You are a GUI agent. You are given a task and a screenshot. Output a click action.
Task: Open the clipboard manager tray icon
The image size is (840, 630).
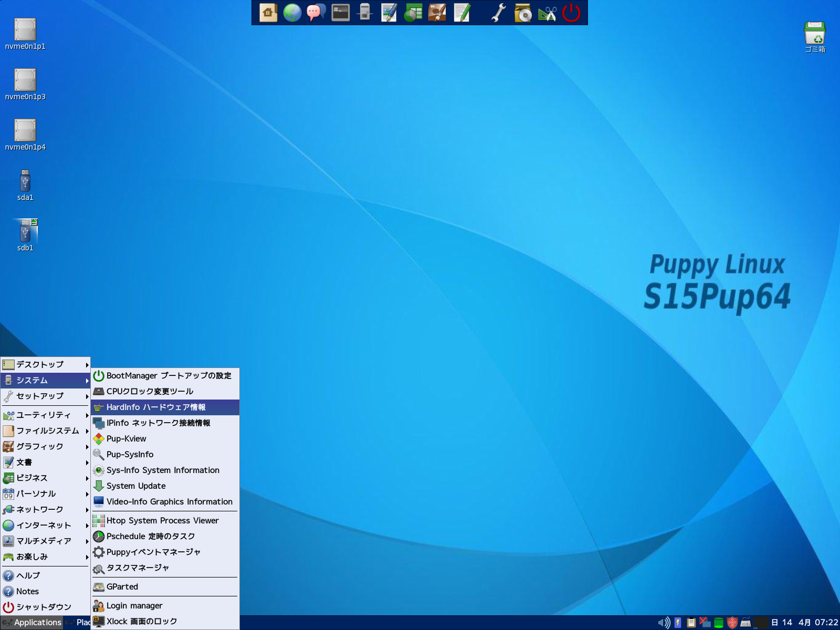tap(691, 623)
